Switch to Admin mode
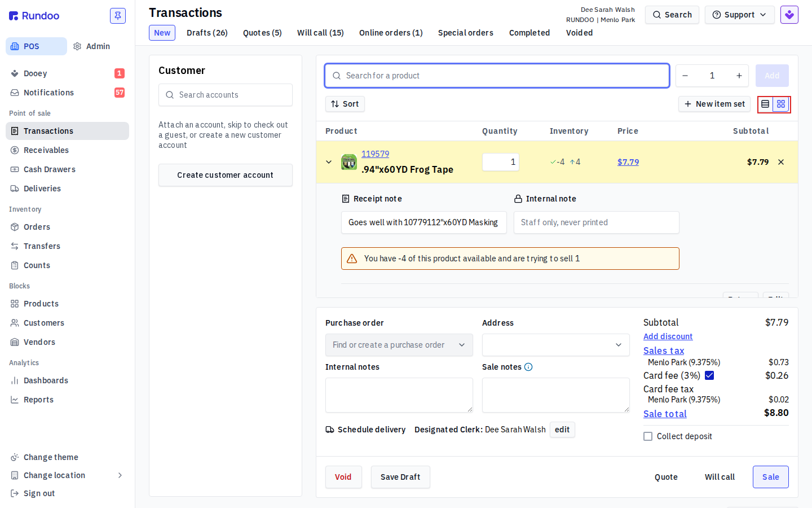This screenshot has height=508, width=812. pyautogui.click(x=98, y=46)
